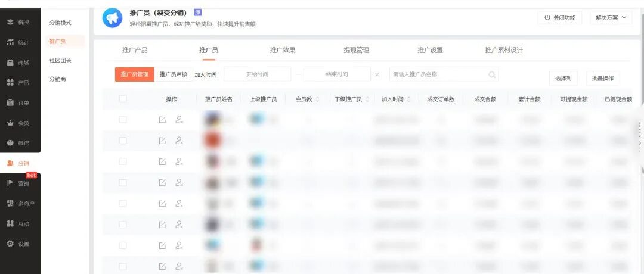644x274 pixels.
Task: Toggle the select-all checkbox in the table header
Action: tap(123, 98)
